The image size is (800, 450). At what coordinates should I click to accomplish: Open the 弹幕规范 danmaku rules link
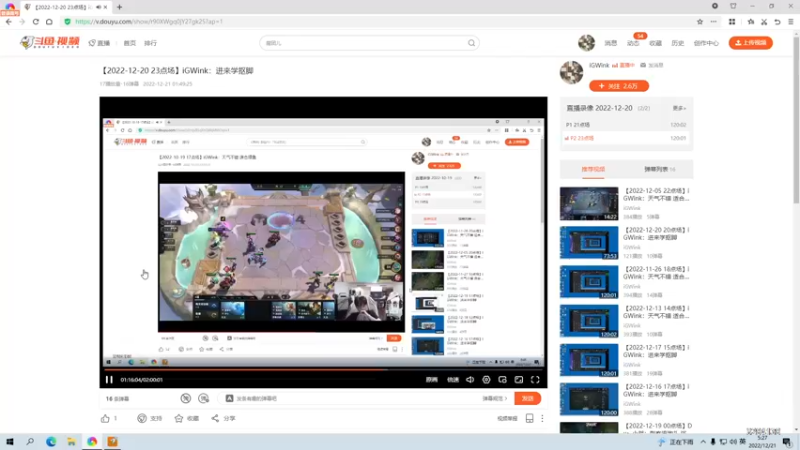[495, 398]
